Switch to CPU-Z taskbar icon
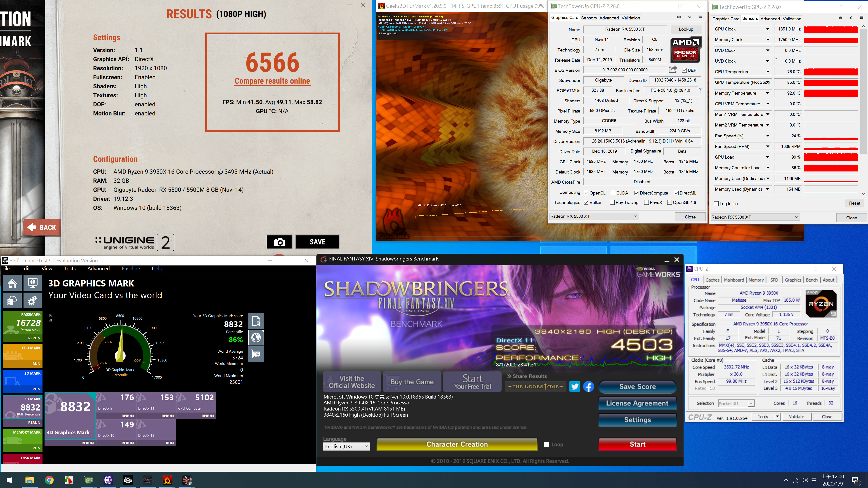The height and width of the screenshot is (488, 868). (108, 480)
